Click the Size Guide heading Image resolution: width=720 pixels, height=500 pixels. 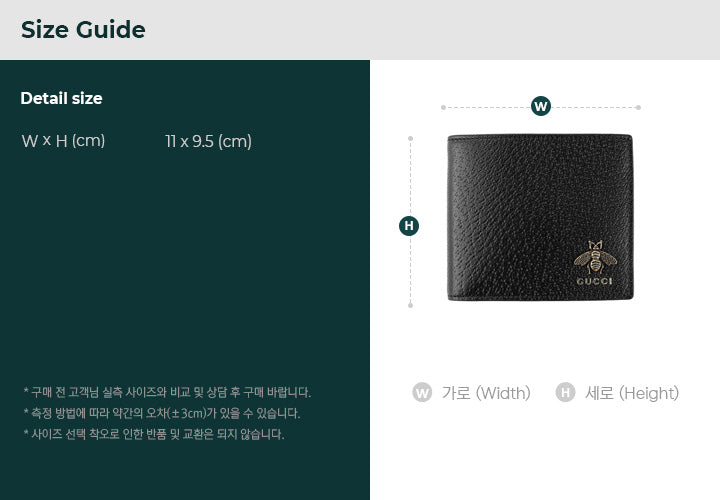click(83, 30)
